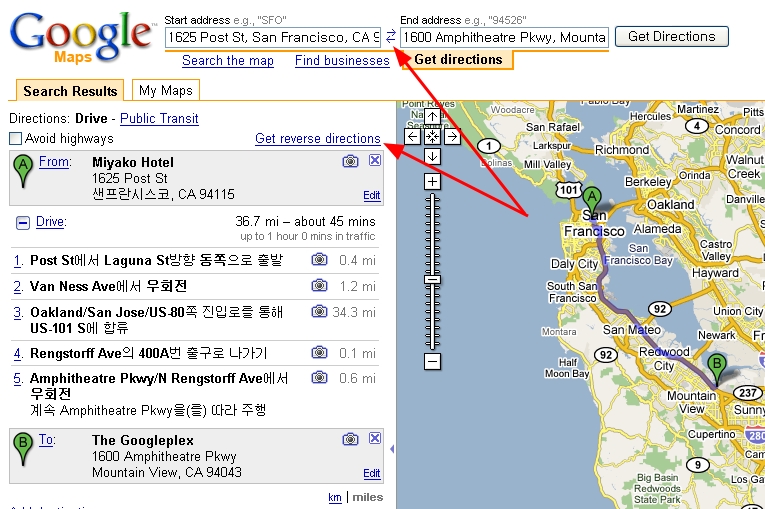Pan the map down
The height and width of the screenshot is (509, 765).
432,157
